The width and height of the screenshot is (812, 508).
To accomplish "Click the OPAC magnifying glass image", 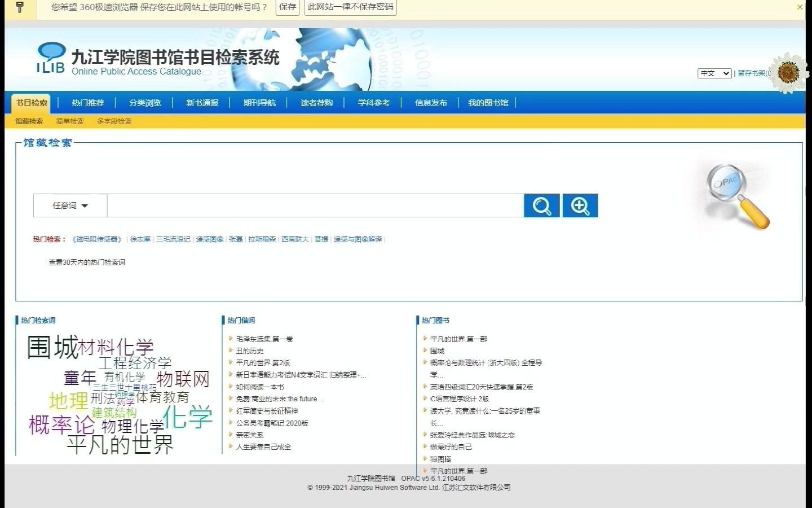I will tap(737, 196).
